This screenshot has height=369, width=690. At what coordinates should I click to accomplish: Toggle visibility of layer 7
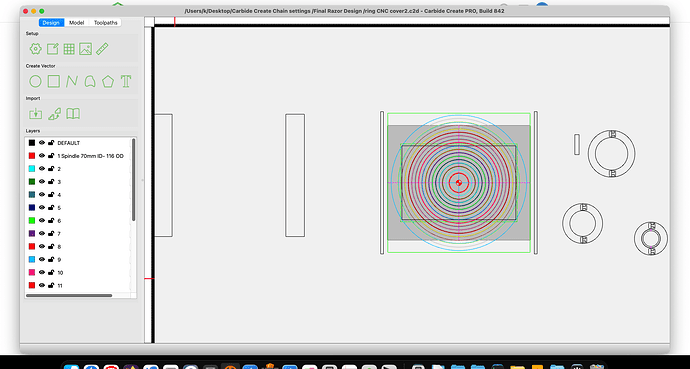click(x=42, y=234)
